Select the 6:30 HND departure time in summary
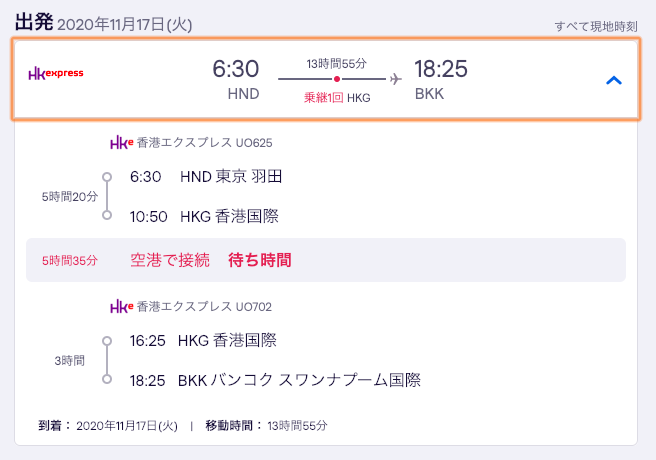Viewport: 656px width, 460px height. click(x=236, y=69)
